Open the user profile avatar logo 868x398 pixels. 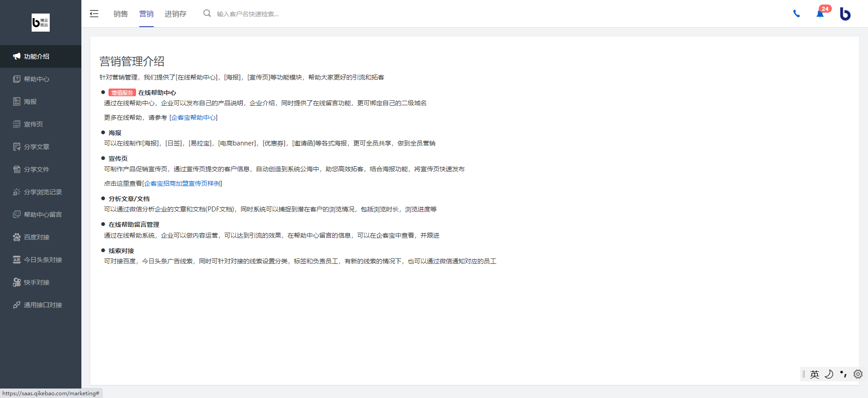845,14
